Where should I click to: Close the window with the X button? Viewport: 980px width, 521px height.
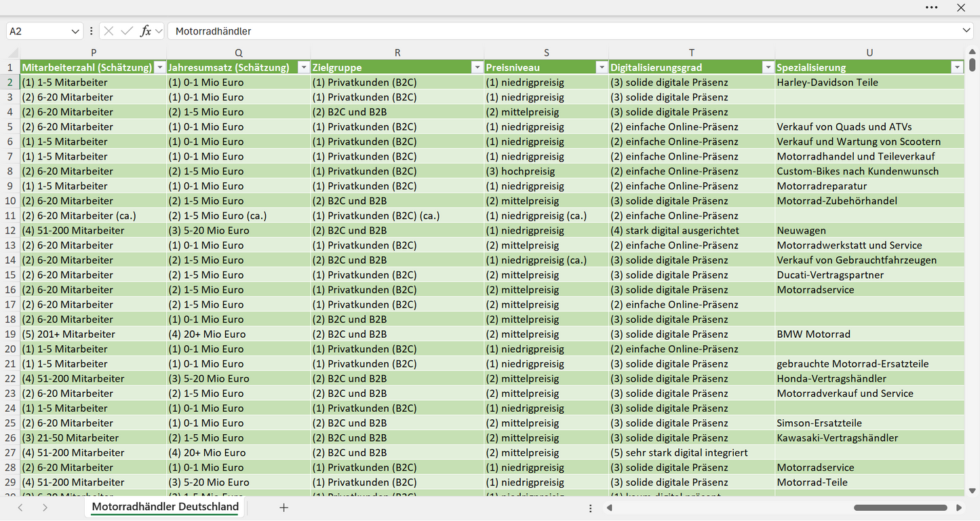click(961, 7)
